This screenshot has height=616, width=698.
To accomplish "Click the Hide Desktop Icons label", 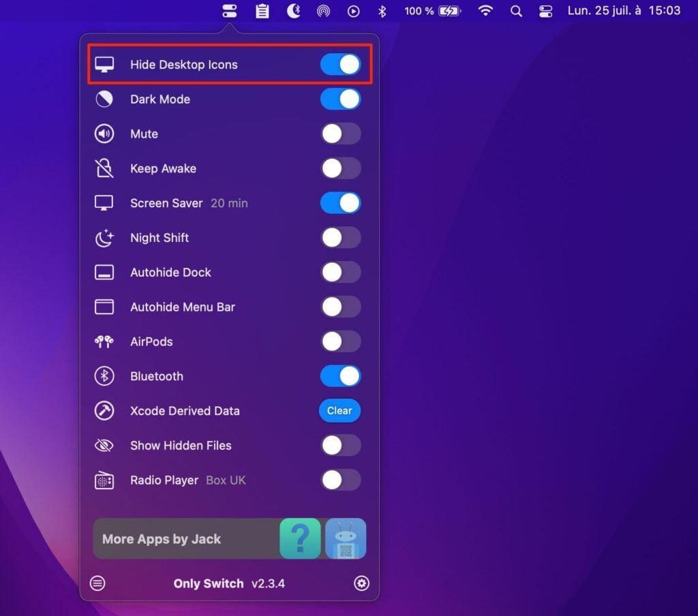I will (184, 65).
